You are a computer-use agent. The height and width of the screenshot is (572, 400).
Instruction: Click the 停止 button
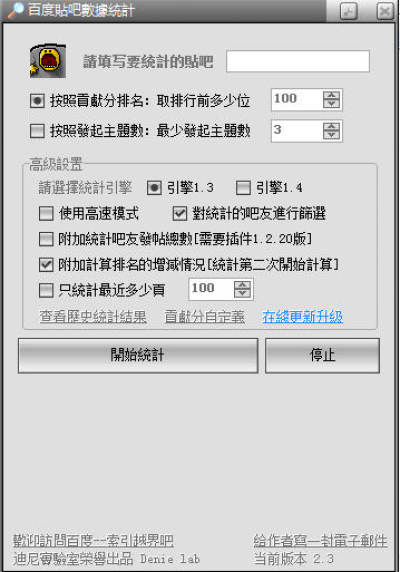click(322, 356)
